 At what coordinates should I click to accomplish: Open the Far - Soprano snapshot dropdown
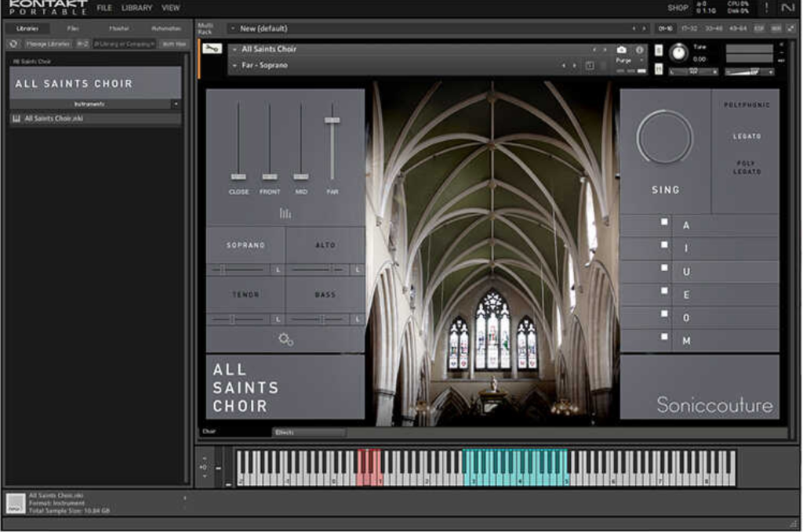(234, 66)
